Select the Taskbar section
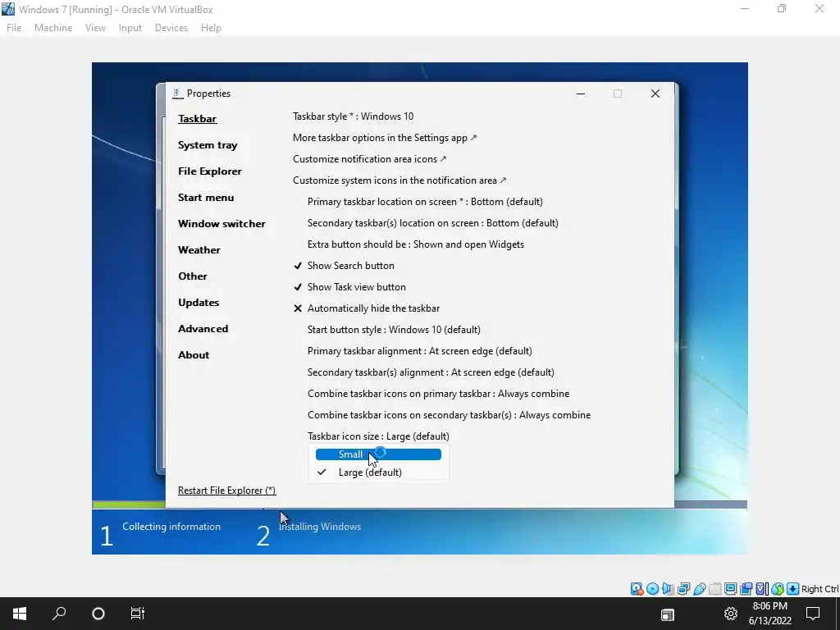The image size is (840, 630). [x=197, y=119]
